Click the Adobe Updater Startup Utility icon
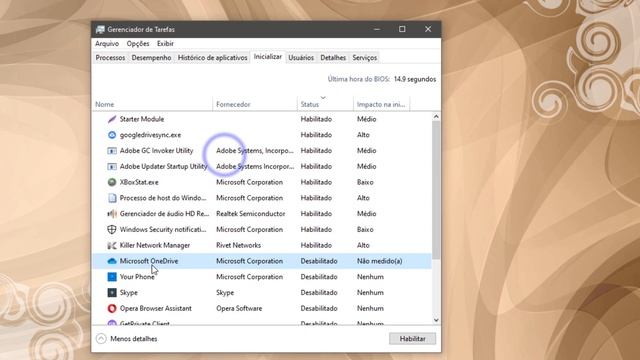This screenshot has height=360, width=640. [112, 167]
